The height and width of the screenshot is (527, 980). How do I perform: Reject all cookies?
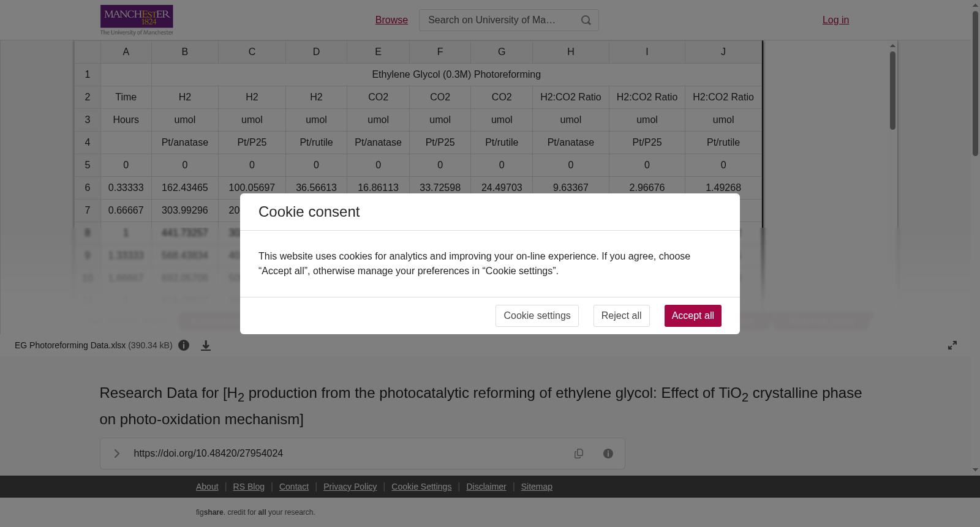(622, 316)
